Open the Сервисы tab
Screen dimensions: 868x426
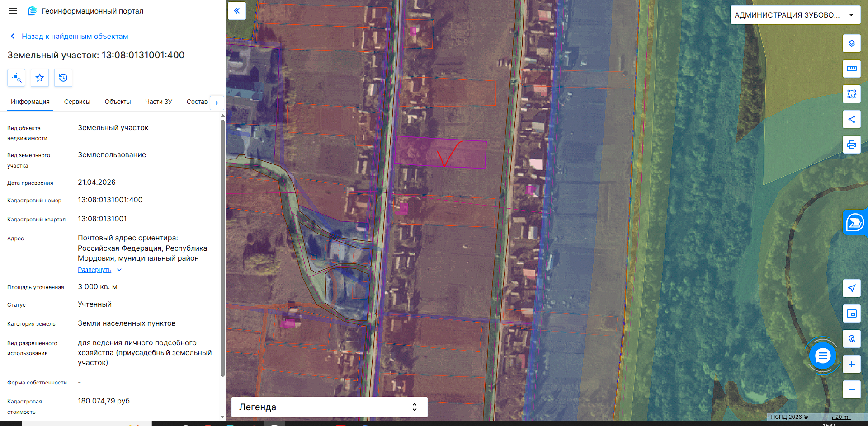tap(77, 102)
